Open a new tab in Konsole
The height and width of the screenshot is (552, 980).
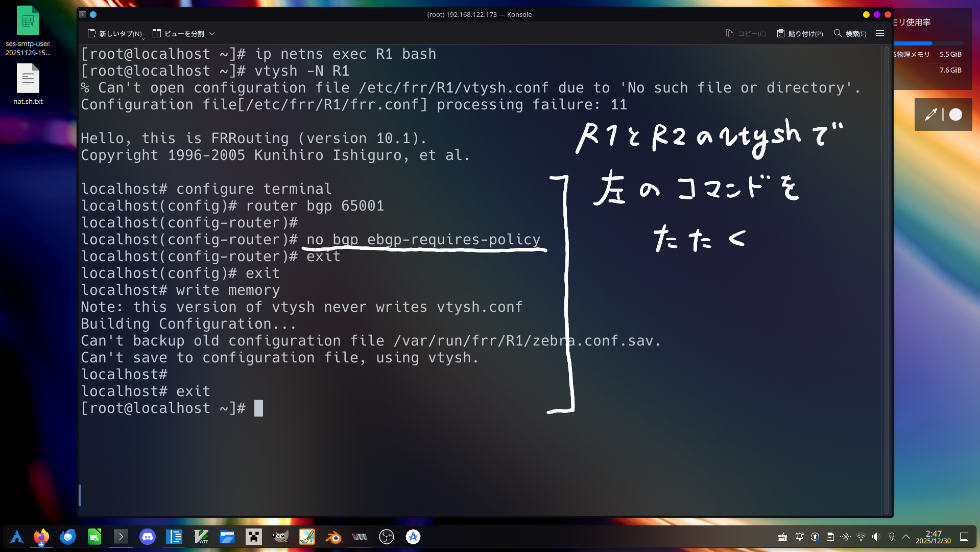click(x=115, y=34)
